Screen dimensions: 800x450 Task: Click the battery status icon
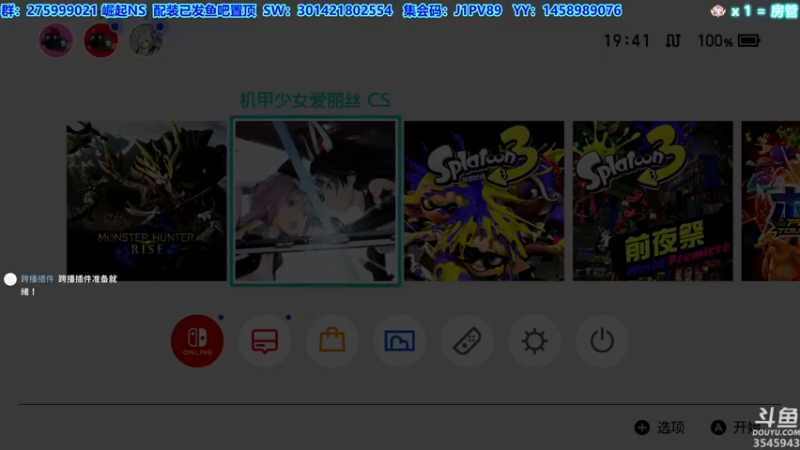tap(749, 41)
